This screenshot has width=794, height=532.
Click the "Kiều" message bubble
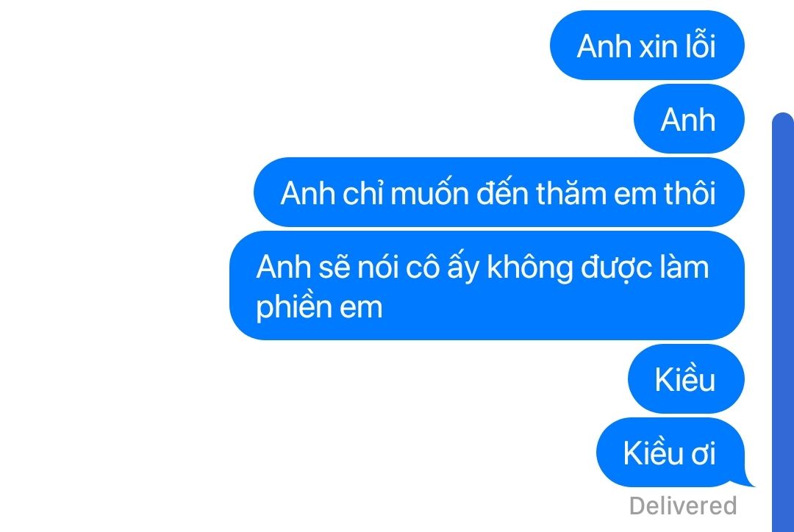pos(686,378)
